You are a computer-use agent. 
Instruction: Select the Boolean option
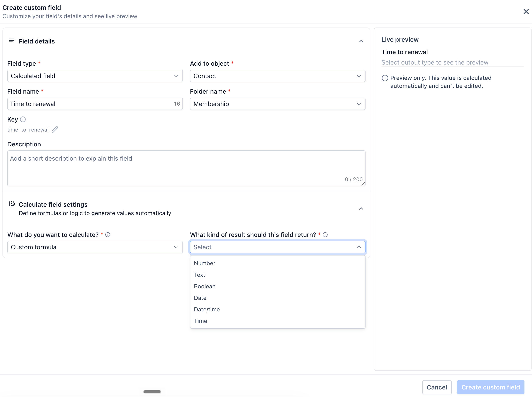[277, 286]
